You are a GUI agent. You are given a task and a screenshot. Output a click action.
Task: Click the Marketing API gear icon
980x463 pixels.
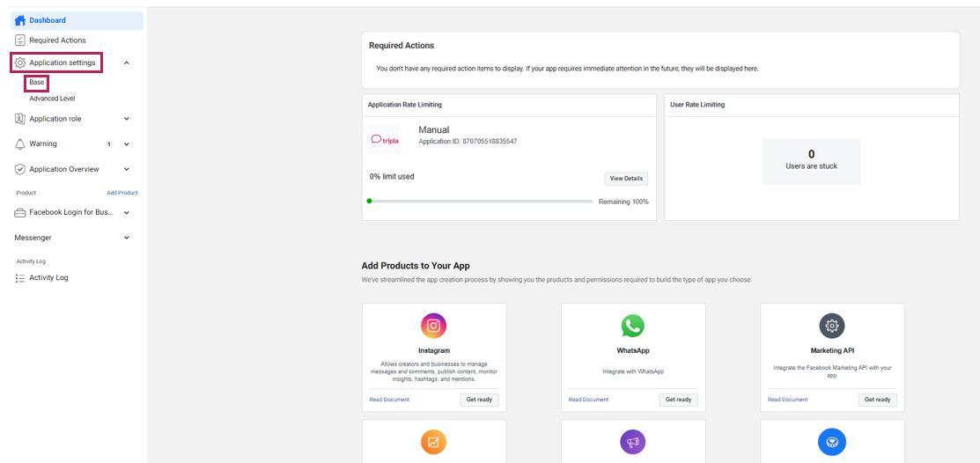[832, 326]
